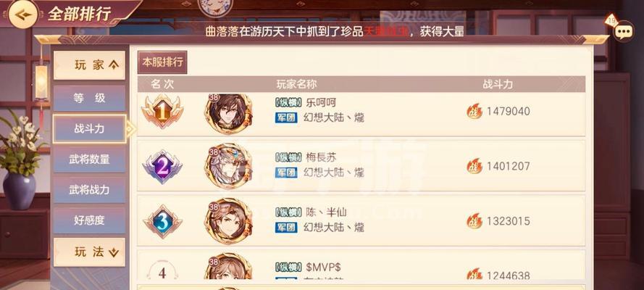Open the $MVP$ rank 4 entry

tap(361, 266)
